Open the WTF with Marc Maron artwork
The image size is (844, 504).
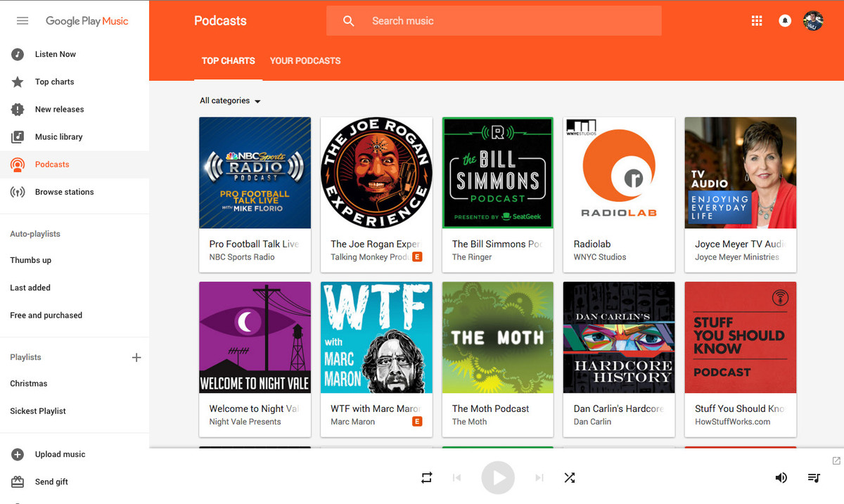[x=376, y=337]
